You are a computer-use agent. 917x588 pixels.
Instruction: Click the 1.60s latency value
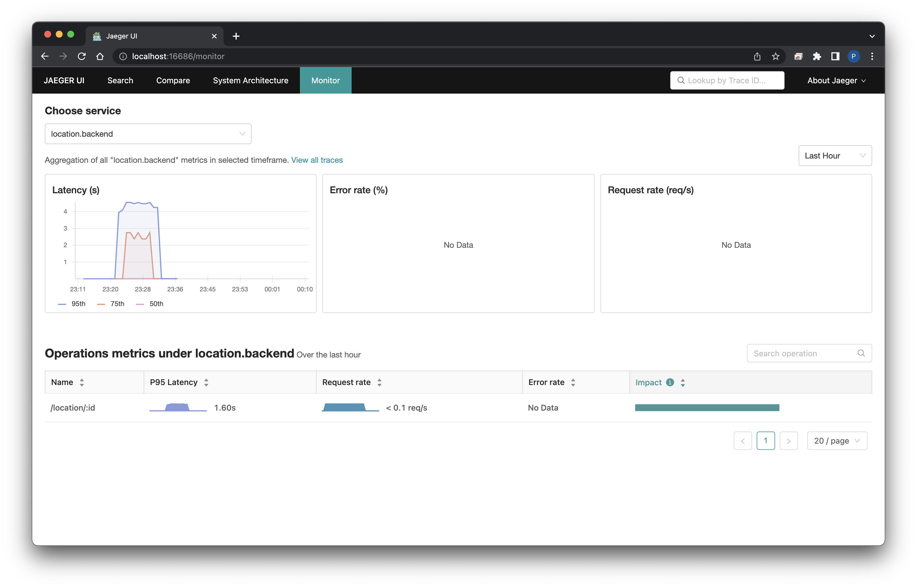[225, 407]
